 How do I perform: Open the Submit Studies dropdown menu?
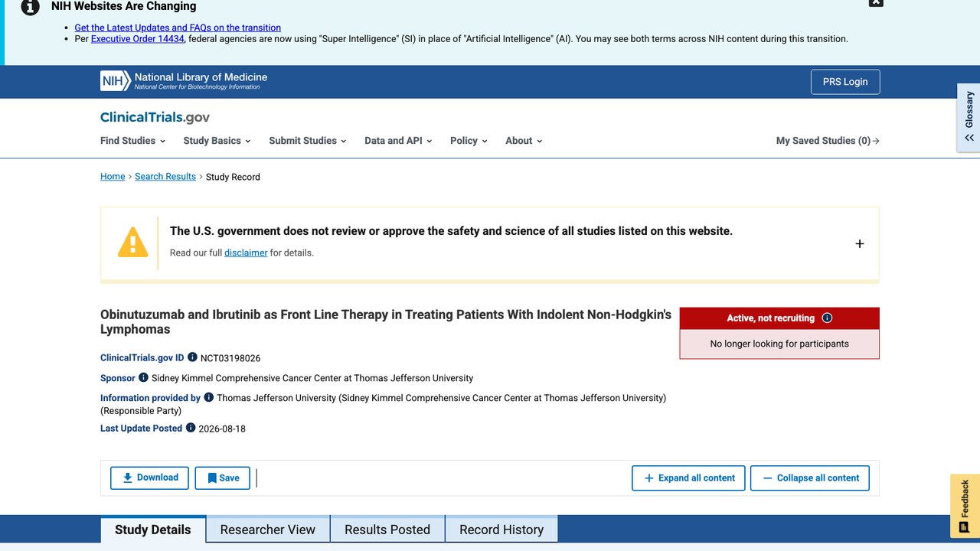tap(308, 141)
